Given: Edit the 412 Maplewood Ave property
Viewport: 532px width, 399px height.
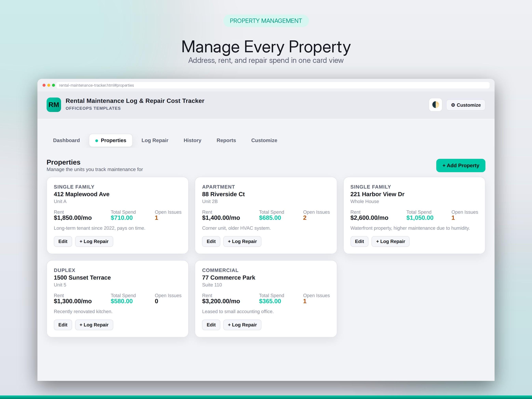Looking at the screenshot, I should [63, 241].
